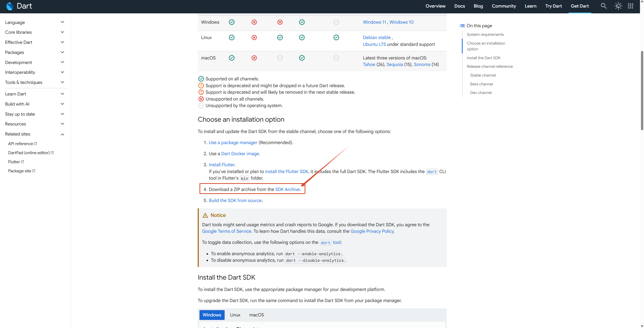Open the site search magnifier icon
The width and height of the screenshot is (644, 328).
point(604,6)
